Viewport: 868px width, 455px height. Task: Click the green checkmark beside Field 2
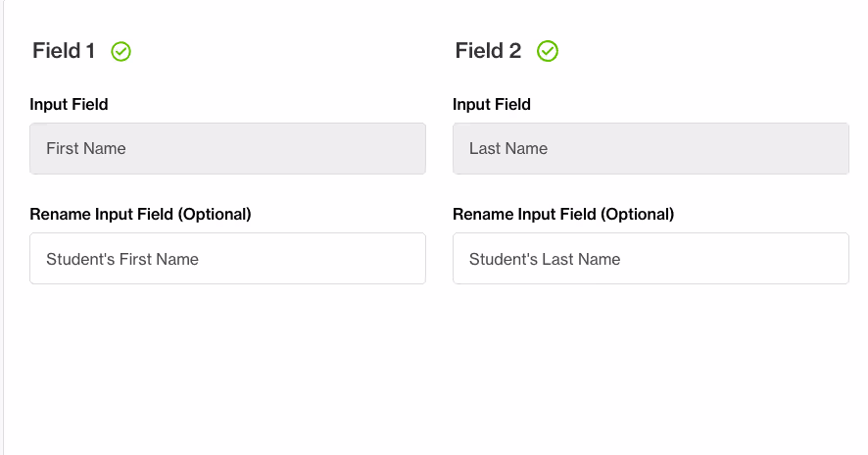click(x=548, y=51)
